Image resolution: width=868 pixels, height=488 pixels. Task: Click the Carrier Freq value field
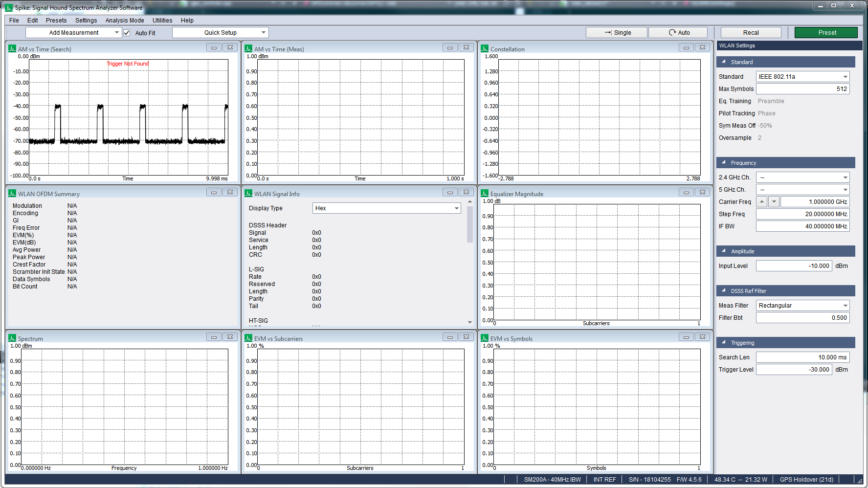pyautogui.click(x=815, y=201)
